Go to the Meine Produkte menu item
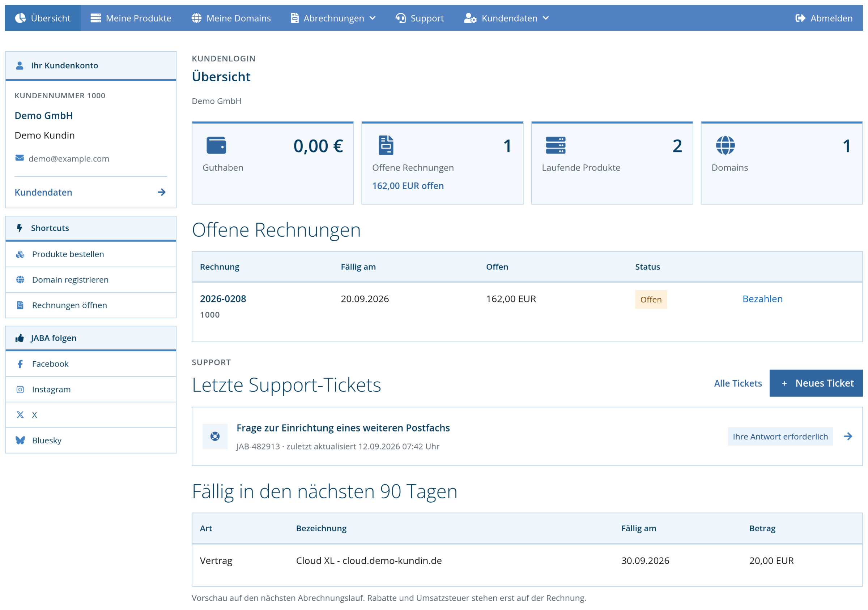 pos(131,18)
